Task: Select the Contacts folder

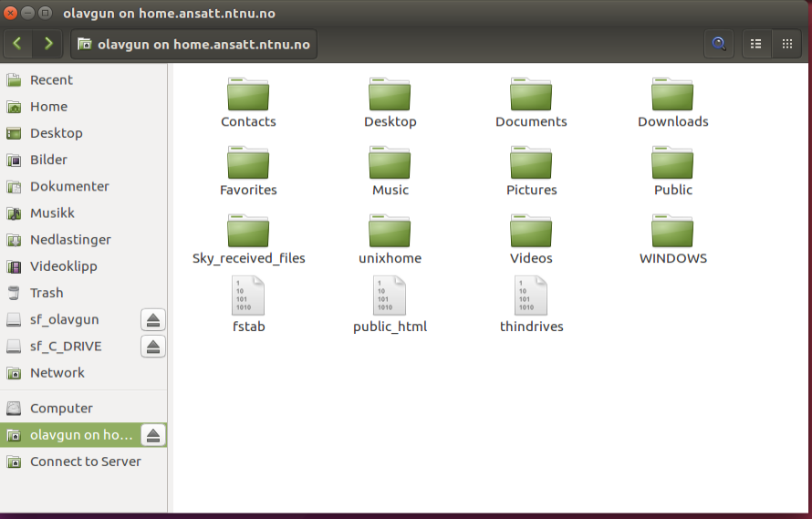Action: [x=248, y=103]
